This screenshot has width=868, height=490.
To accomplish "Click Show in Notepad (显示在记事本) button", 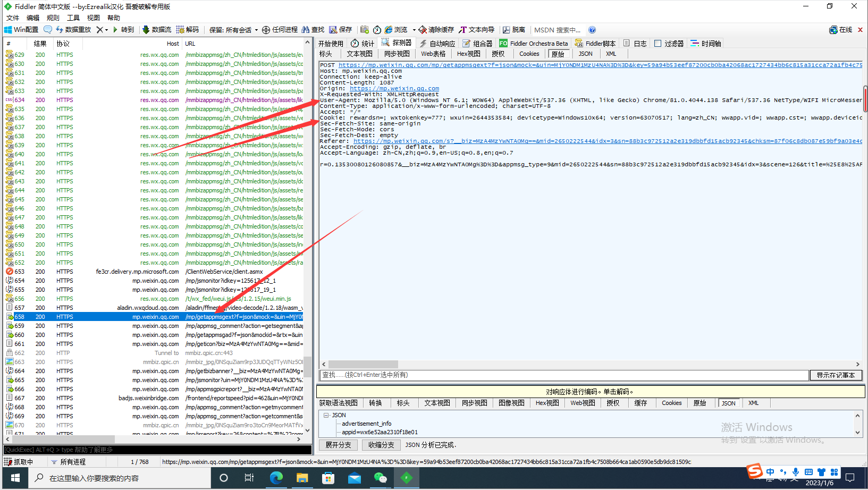I will (836, 375).
